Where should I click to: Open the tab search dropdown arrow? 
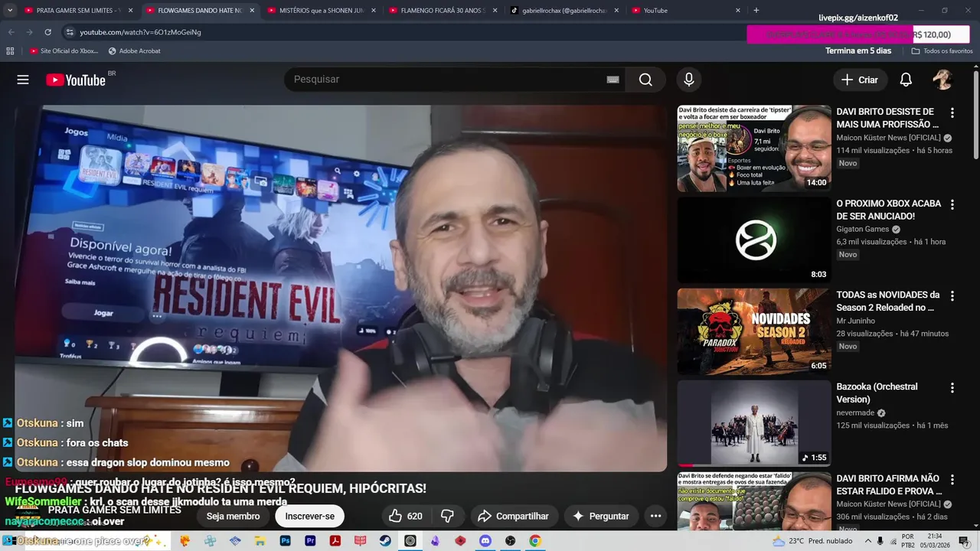[10, 11]
